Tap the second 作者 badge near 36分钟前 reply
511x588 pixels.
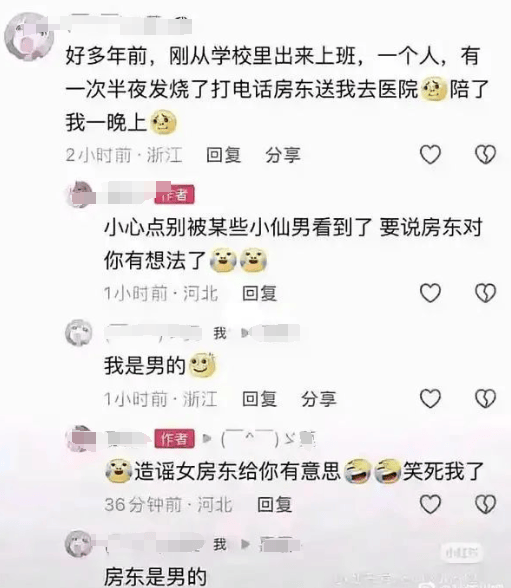point(174,438)
